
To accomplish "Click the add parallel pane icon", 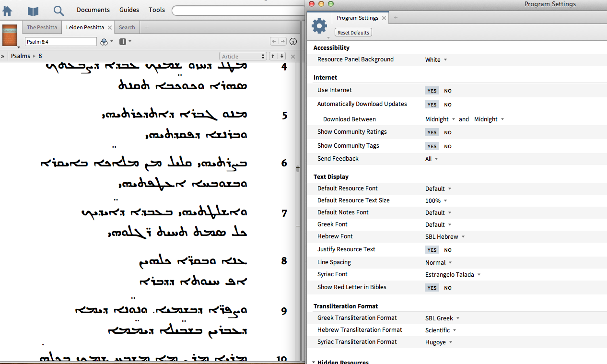I will [x=124, y=42].
